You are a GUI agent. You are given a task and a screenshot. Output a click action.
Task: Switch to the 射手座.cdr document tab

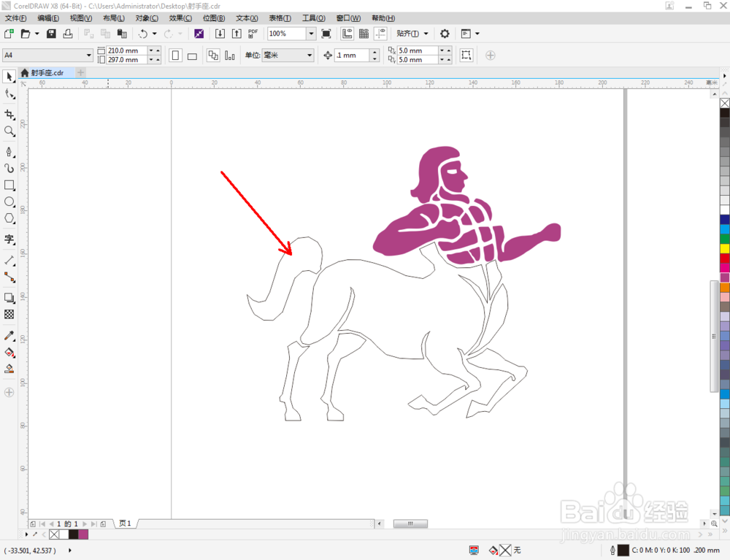click(47, 72)
